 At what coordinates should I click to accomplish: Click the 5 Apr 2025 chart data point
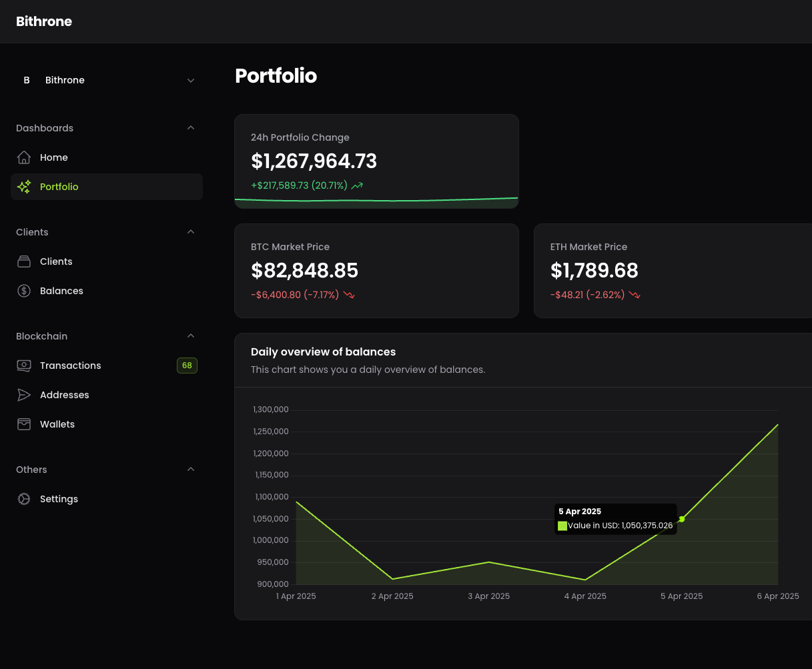[682, 519]
